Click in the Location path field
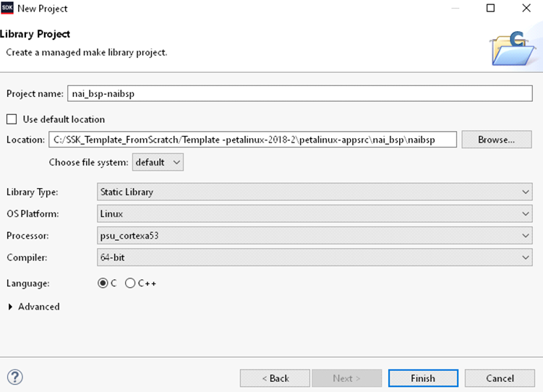This screenshot has height=392, width=543. pos(252,140)
